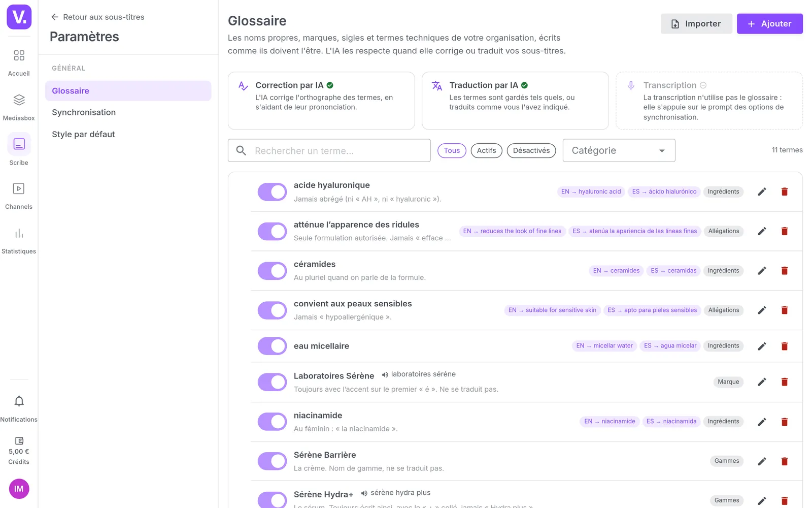This screenshot has height=508, width=812.
Task: Filter terms by Tous
Action: tap(452, 150)
